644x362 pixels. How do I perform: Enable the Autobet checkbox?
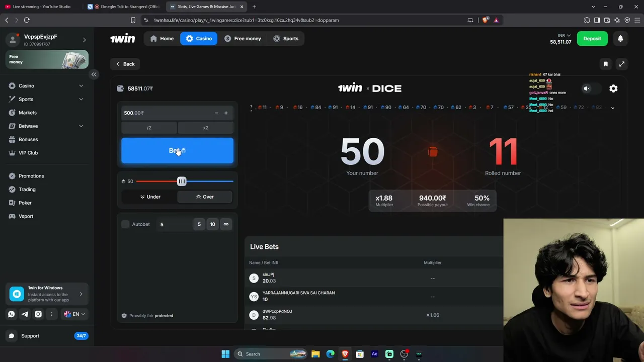pyautogui.click(x=125, y=224)
